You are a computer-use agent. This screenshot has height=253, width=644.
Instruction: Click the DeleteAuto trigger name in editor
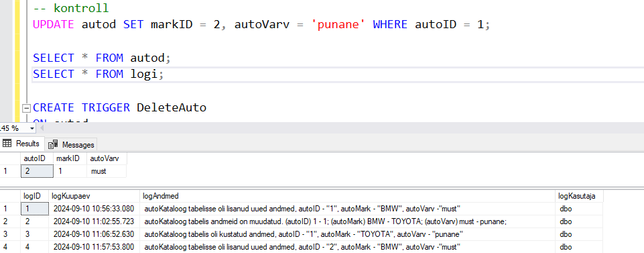pos(172,108)
